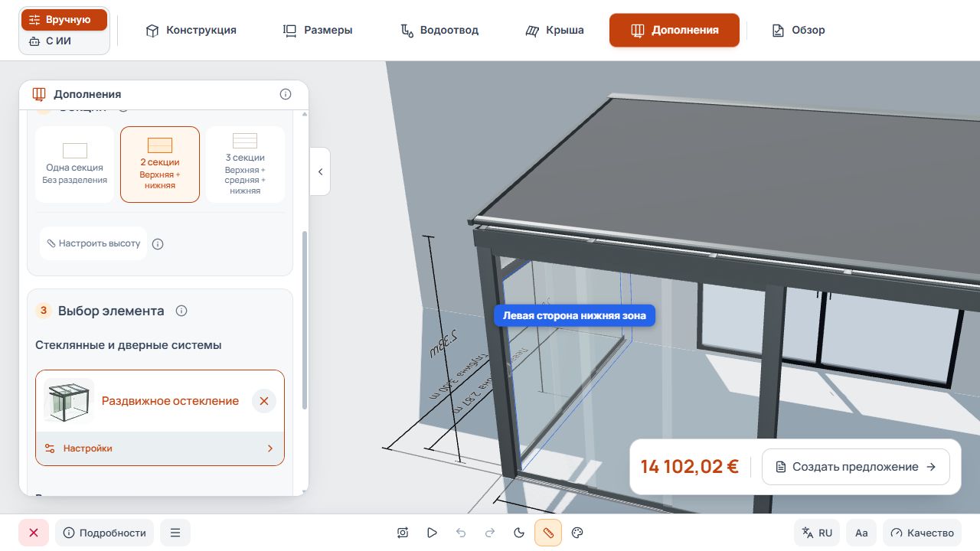This screenshot has width=980, height=551.
Task: Toggle night mode with the moon icon
Action: (519, 533)
